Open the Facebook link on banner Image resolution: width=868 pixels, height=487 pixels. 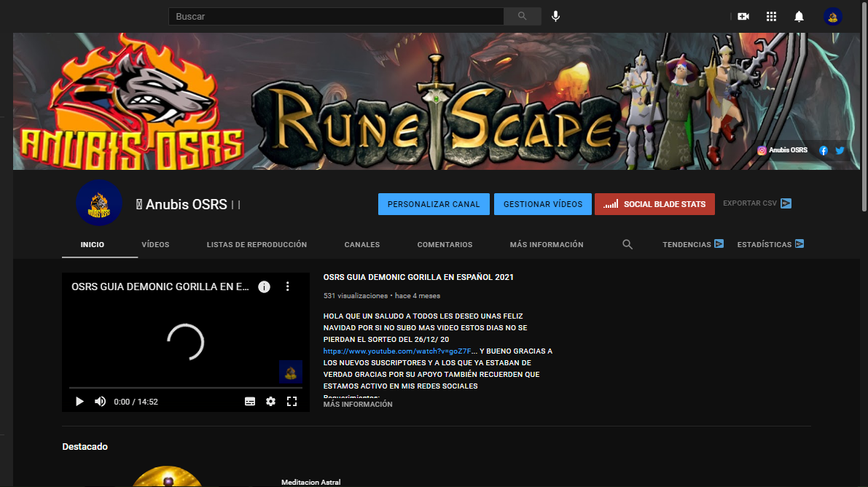[x=823, y=150]
